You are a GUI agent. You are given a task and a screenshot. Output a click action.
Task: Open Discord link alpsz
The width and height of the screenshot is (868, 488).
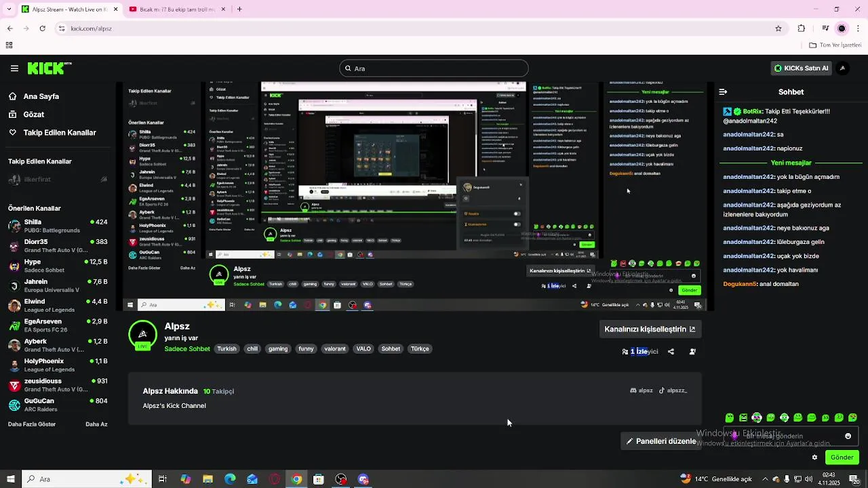point(642,390)
